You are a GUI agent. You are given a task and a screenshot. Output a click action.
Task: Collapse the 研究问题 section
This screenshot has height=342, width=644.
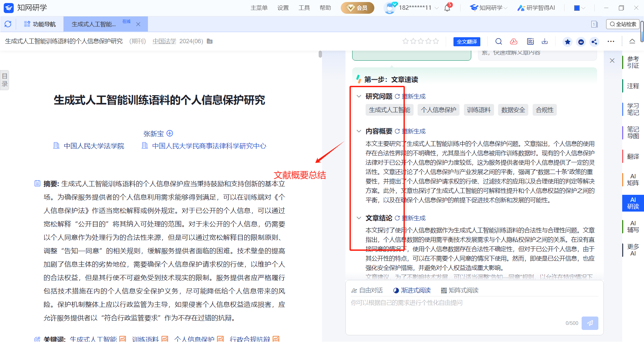359,97
